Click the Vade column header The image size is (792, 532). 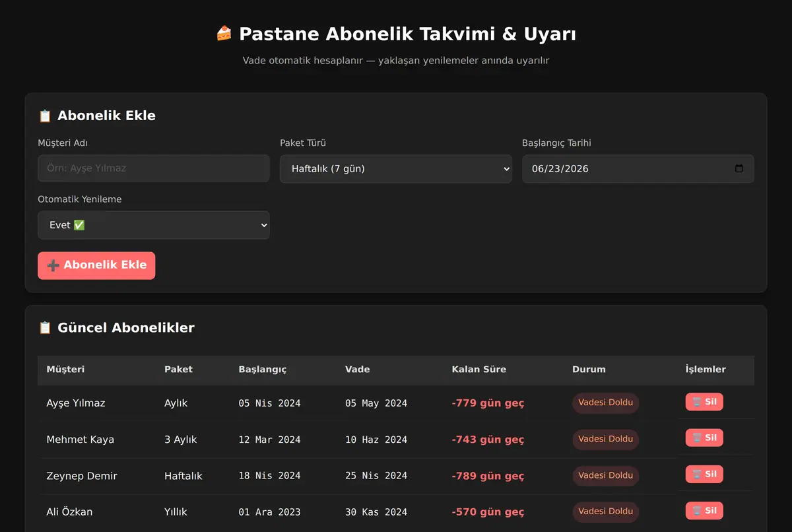(357, 370)
